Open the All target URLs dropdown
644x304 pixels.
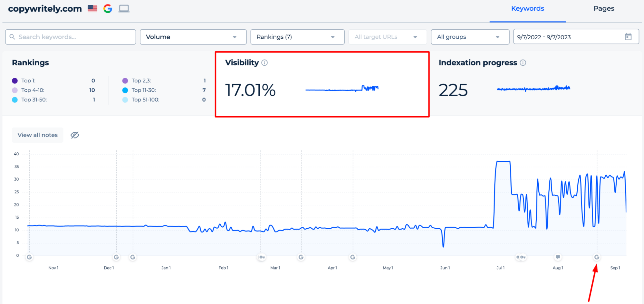[x=388, y=37]
